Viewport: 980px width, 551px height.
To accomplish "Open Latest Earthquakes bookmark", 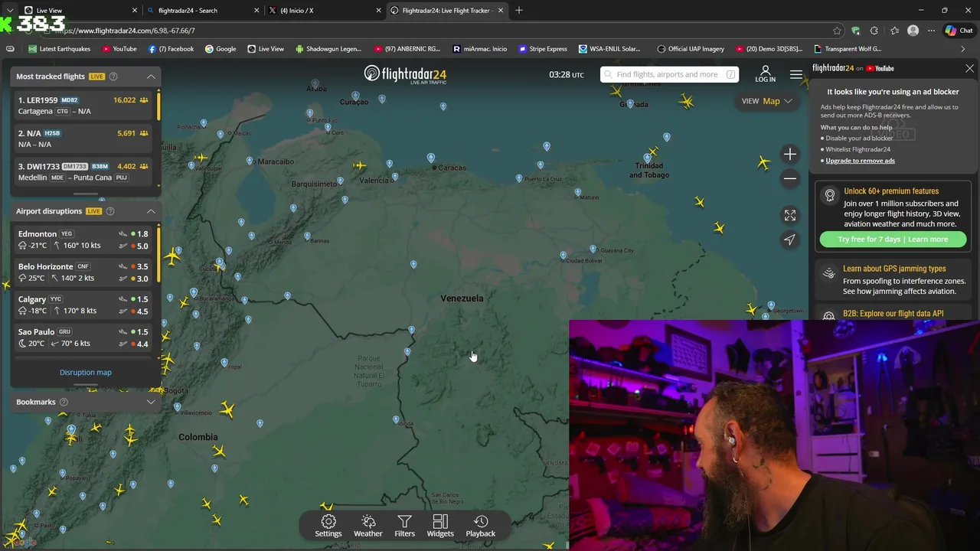I will click(60, 49).
